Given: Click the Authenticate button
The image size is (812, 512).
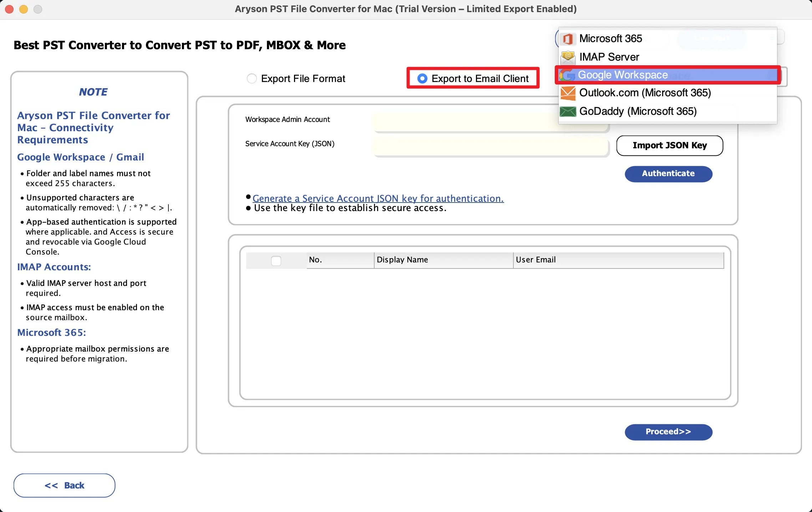Looking at the screenshot, I should tap(669, 174).
